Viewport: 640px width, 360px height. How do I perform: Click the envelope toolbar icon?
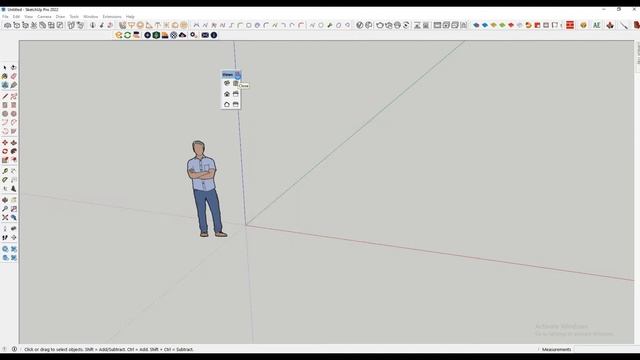click(205, 35)
